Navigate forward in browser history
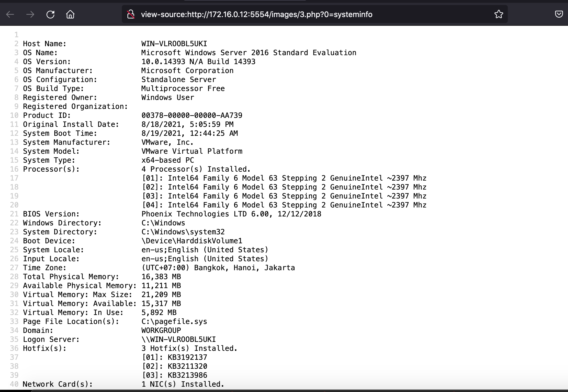Image resolution: width=568 pixels, height=392 pixels. 30,14
